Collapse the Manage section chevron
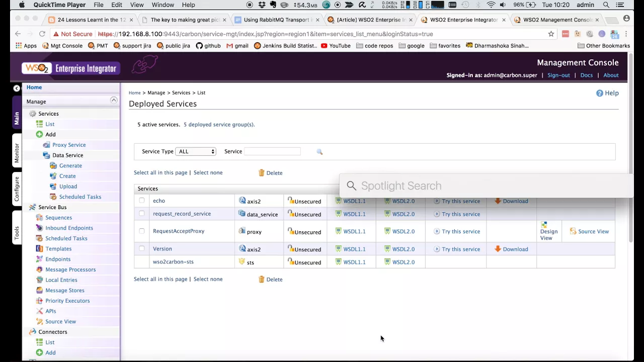 pos(114,101)
